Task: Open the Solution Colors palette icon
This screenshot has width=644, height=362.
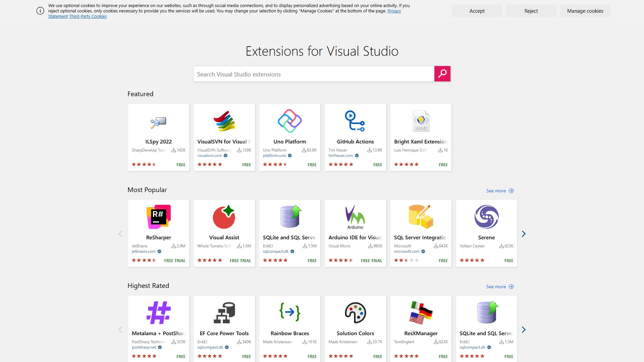Action: point(355,313)
